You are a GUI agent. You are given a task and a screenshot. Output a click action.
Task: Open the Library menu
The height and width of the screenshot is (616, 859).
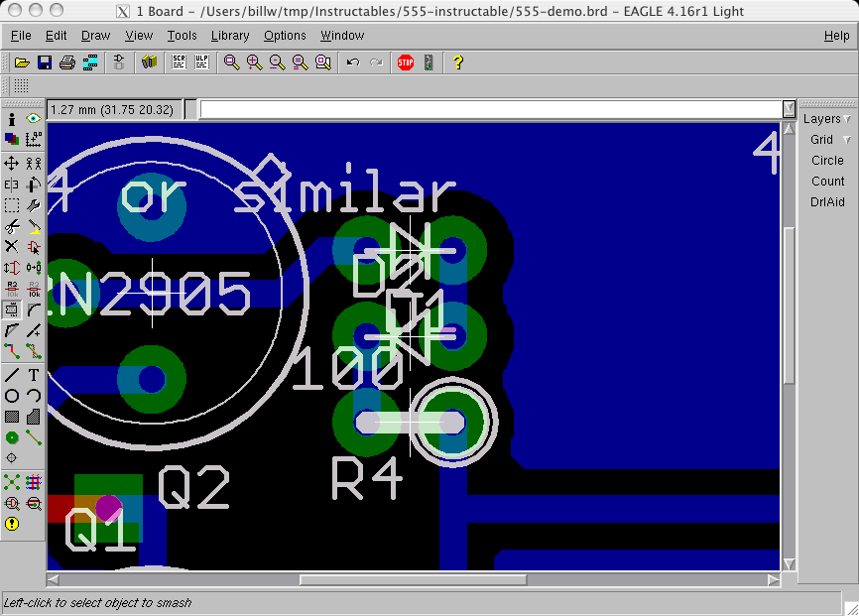tap(230, 36)
